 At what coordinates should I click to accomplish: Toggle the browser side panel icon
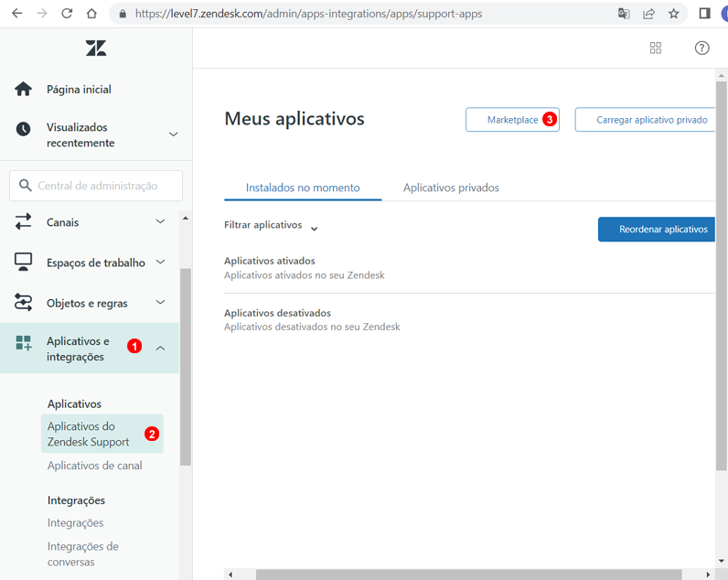(705, 14)
